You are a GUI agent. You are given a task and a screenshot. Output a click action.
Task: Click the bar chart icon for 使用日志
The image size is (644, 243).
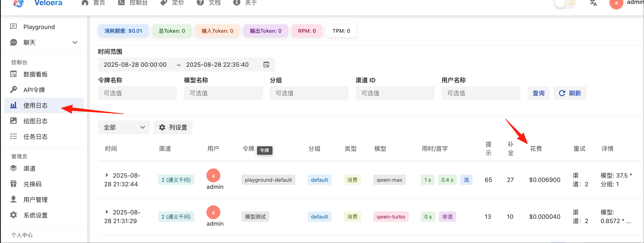[x=13, y=105]
